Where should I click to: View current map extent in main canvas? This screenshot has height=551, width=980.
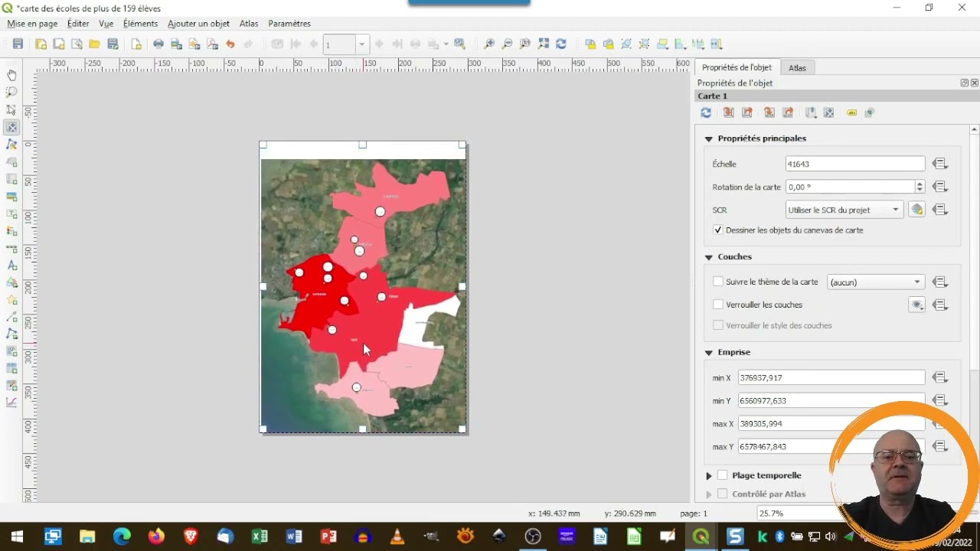pos(747,113)
